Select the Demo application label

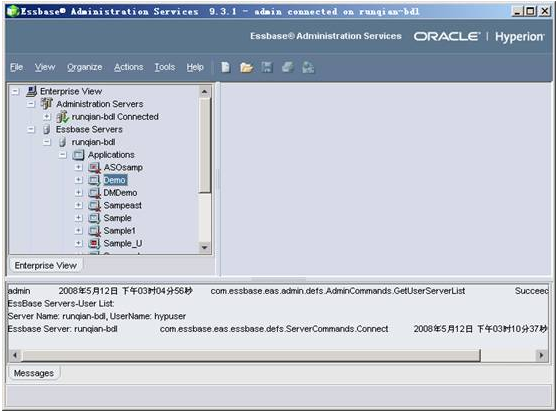pyautogui.click(x=114, y=180)
